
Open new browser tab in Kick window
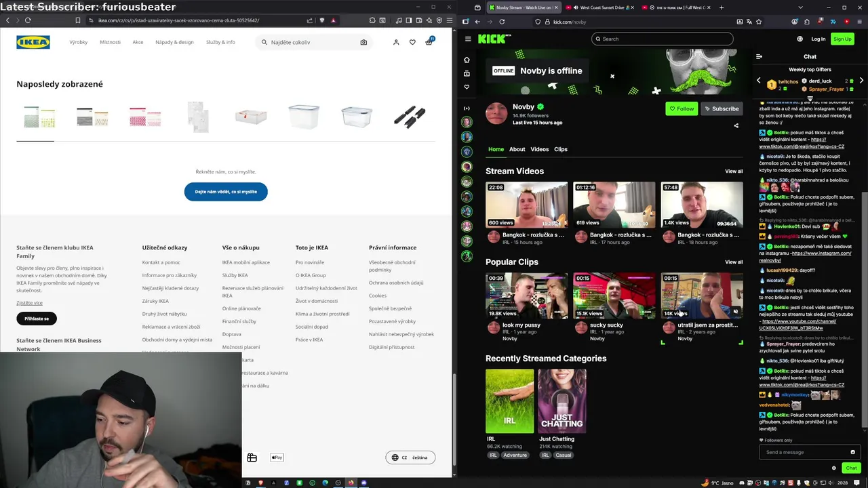[x=722, y=7]
